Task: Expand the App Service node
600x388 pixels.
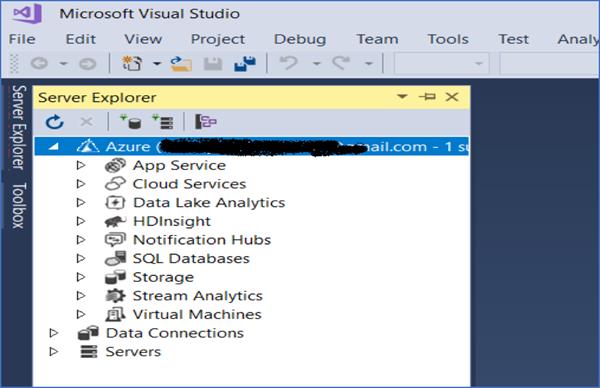Action: 81,165
